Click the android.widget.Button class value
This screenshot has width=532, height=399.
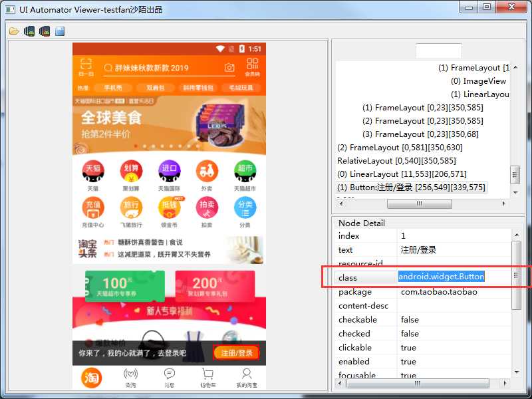pos(442,277)
